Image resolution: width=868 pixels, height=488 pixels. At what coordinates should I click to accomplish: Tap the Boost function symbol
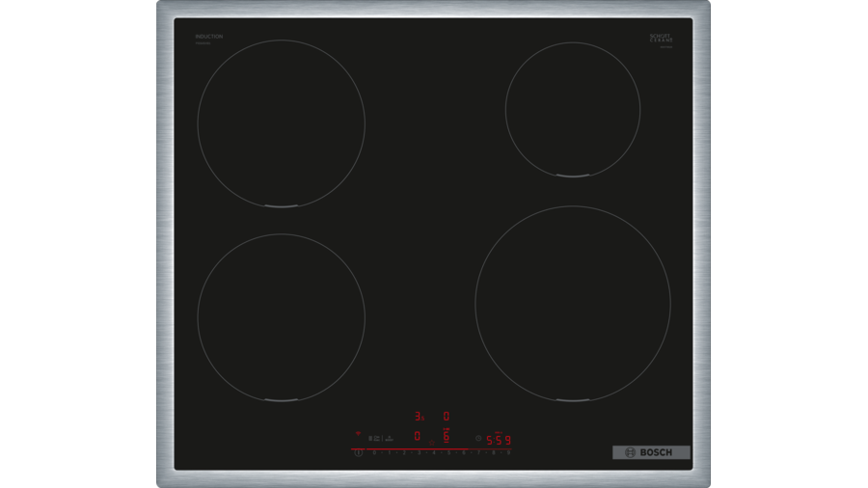click(x=389, y=438)
